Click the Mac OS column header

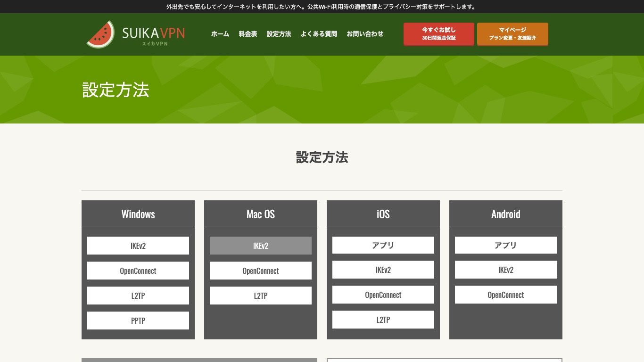(261, 214)
